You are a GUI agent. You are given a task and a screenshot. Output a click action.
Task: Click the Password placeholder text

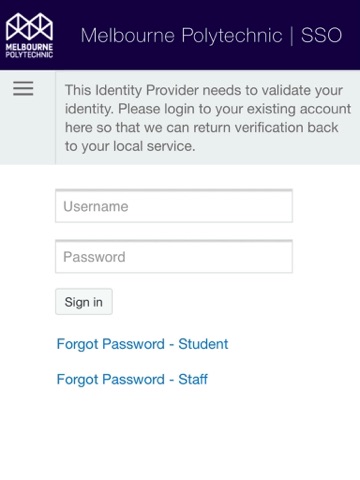pyautogui.click(x=94, y=257)
